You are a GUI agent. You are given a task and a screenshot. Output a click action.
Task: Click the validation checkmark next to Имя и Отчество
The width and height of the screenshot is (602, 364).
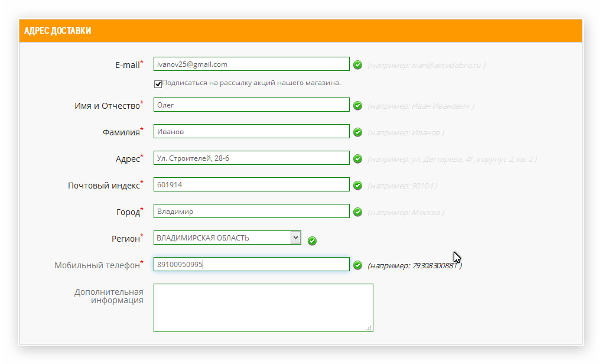click(357, 106)
